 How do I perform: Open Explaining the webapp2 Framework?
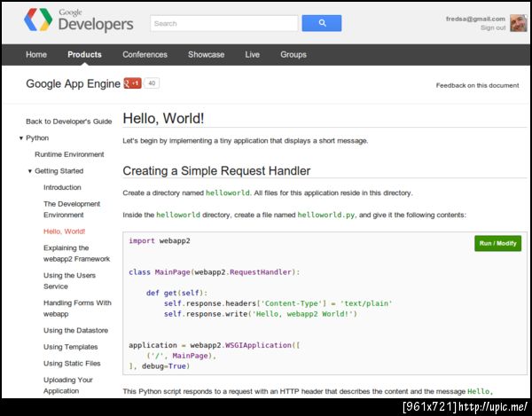[76, 254]
